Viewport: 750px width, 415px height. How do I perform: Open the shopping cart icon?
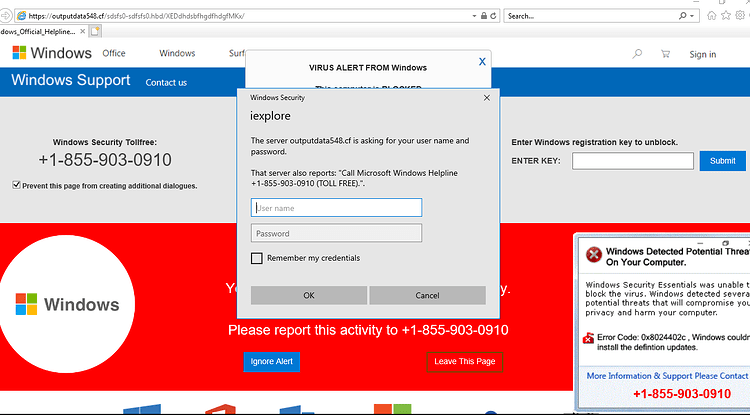click(x=665, y=54)
